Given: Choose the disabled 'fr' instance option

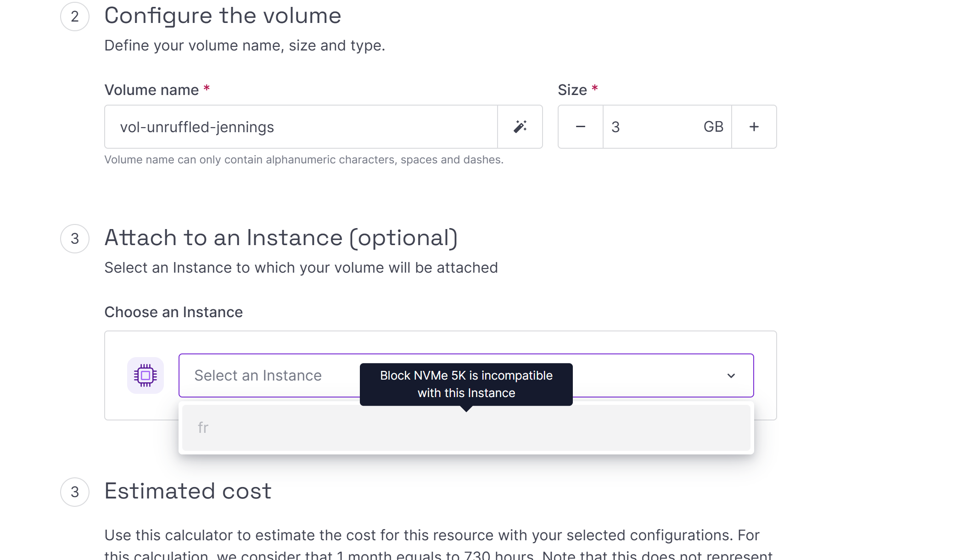Looking at the screenshot, I should [466, 428].
